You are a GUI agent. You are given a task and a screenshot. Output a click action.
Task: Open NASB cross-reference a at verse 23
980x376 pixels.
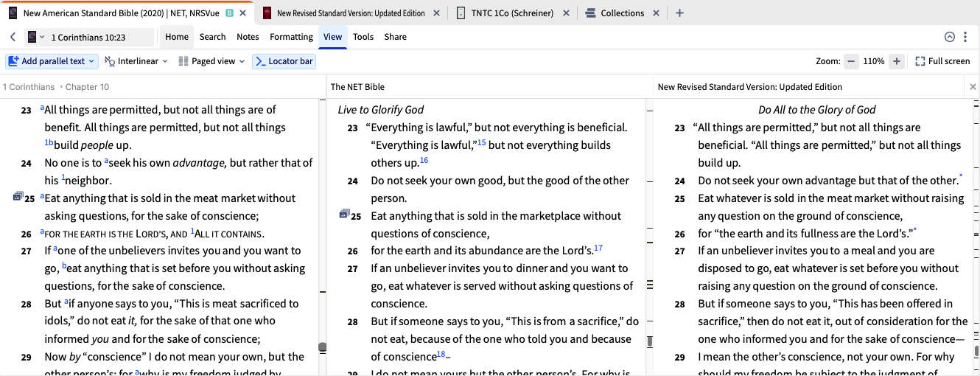point(42,107)
